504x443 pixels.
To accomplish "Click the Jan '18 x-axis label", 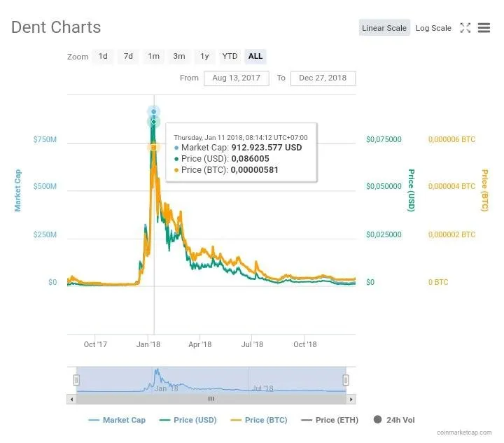I will tap(148, 344).
